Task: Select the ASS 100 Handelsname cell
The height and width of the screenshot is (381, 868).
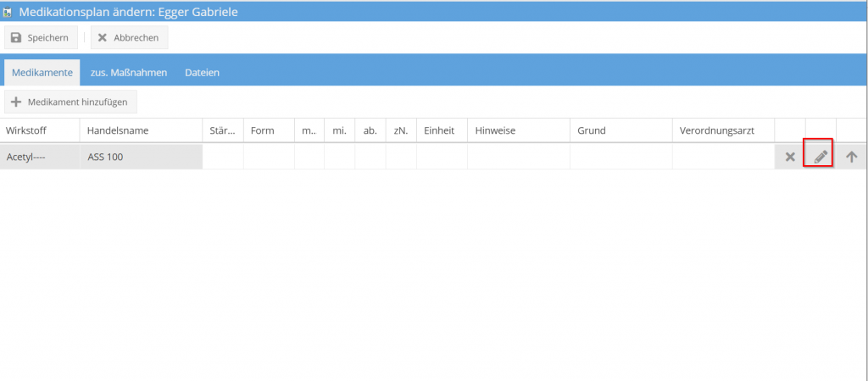Action: [x=142, y=157]
